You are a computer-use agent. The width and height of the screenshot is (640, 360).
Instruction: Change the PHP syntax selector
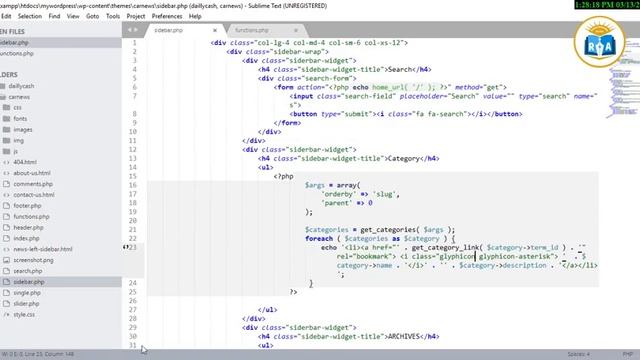tap(628, 354)
